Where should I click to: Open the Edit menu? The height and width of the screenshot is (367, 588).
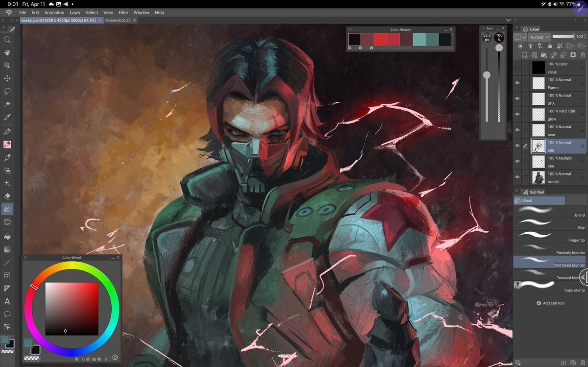click(x=35, y=12)
